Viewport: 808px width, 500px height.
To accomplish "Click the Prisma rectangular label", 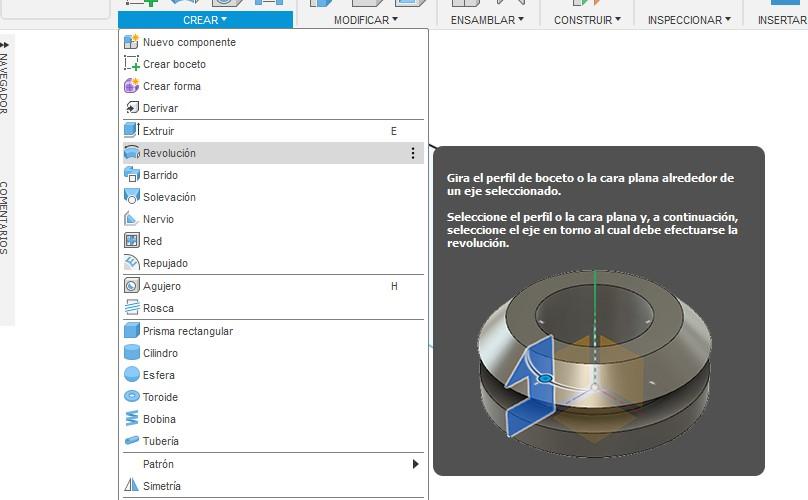I will [x=188, y=331].
